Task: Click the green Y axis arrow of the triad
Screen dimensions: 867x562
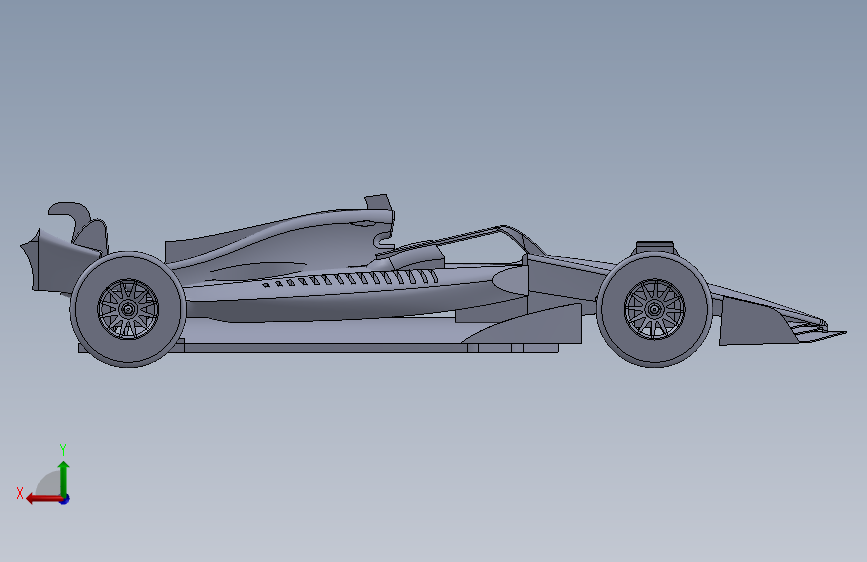Action: click(x=64, y=478)
